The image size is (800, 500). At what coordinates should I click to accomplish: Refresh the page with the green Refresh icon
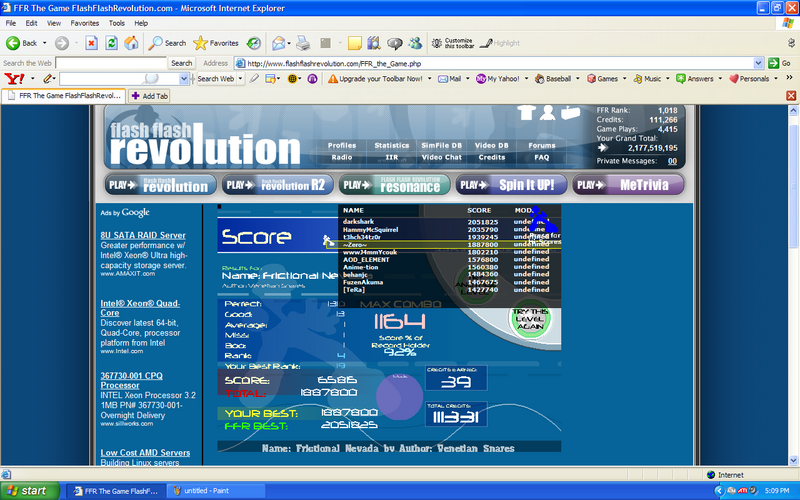[111, 43]
